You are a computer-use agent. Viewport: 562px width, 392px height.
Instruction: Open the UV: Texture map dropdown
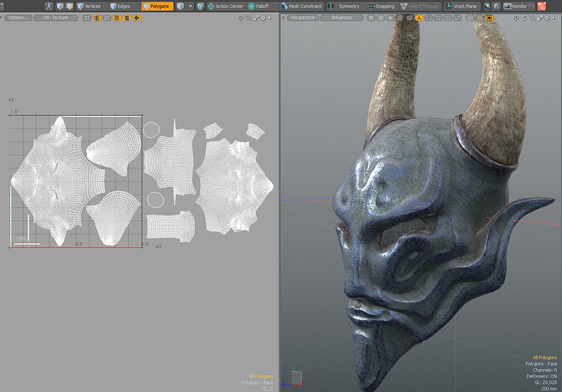point(56,18)
